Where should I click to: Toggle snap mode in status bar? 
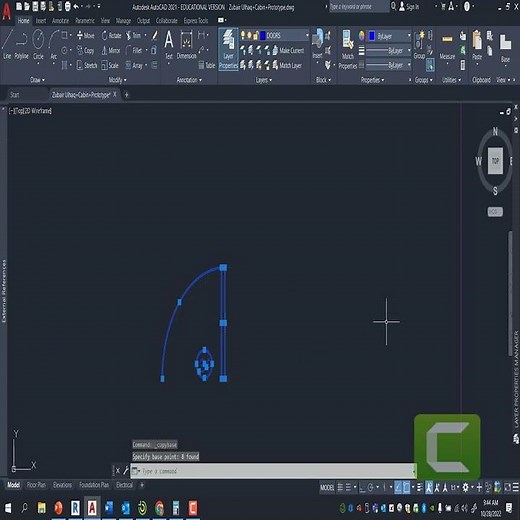348,488
